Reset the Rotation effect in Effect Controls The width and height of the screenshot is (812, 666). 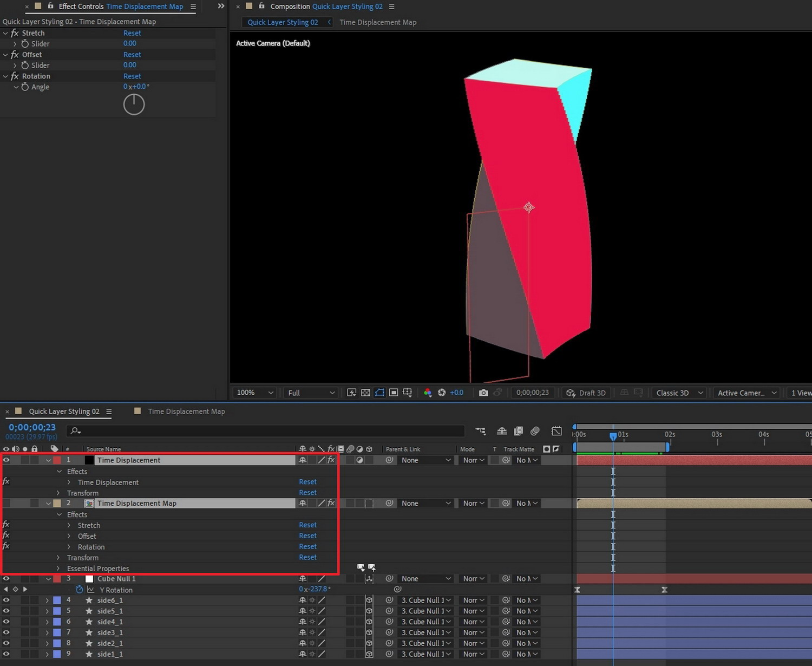132,76
